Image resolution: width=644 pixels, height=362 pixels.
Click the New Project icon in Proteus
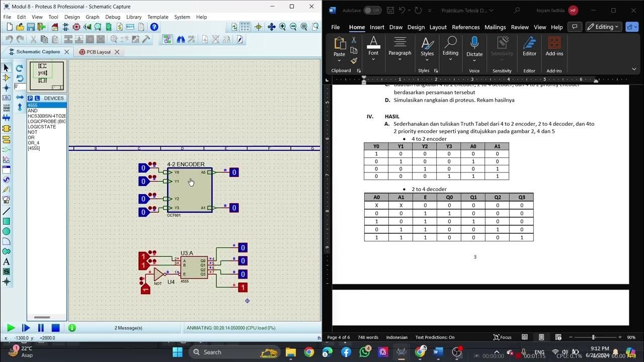[10, 27]
